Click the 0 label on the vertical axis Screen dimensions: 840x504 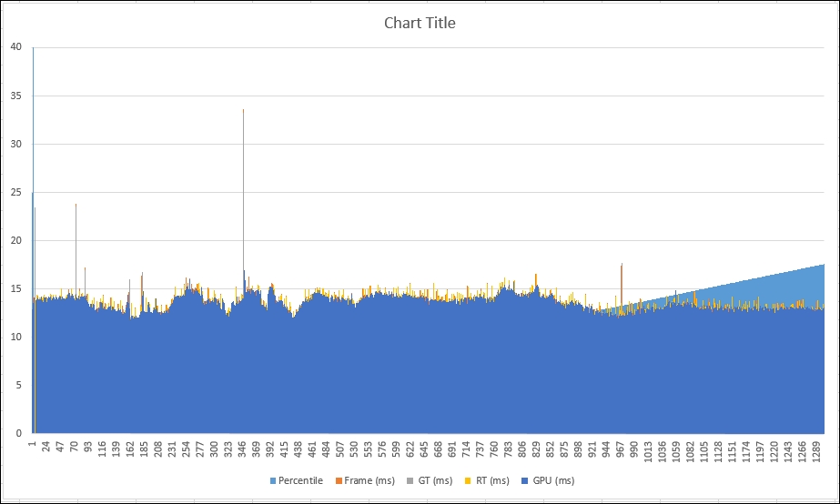(x=18, y=434)
